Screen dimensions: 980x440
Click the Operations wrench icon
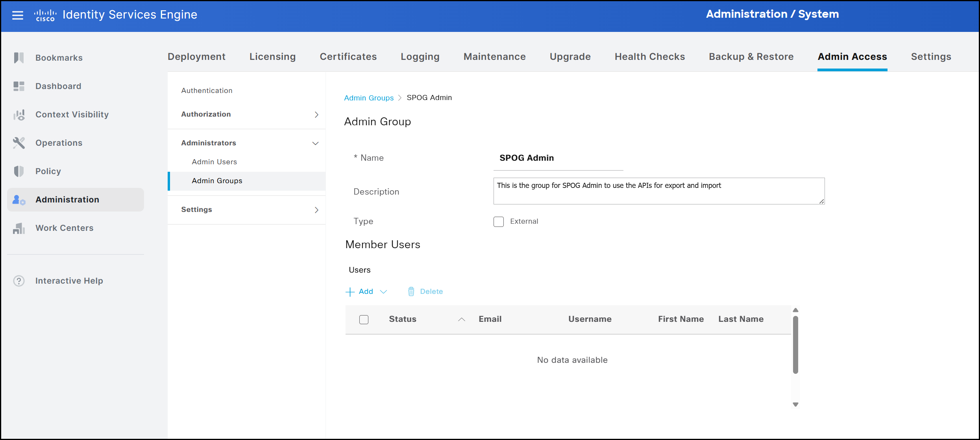click(18, 143)
